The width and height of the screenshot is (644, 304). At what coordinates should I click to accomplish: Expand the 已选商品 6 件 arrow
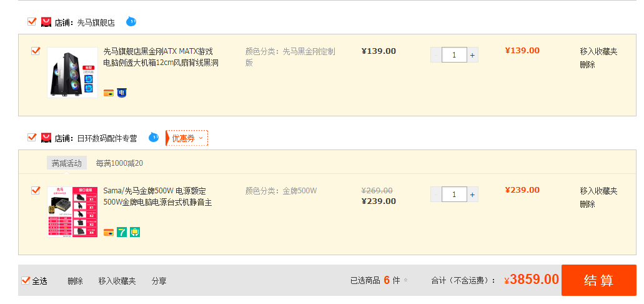406,281
